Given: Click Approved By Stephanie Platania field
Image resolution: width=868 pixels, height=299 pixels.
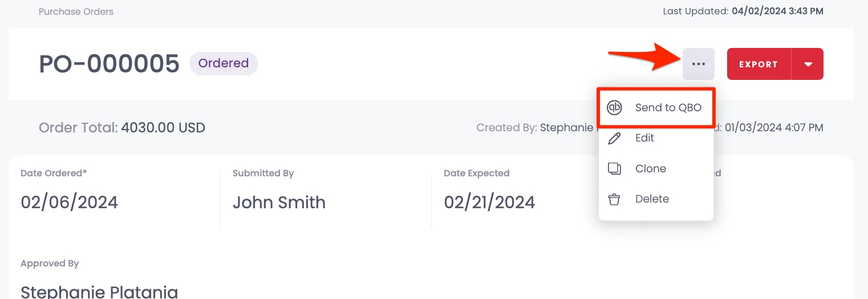Looking at the screenshot, I should point(99,292).
